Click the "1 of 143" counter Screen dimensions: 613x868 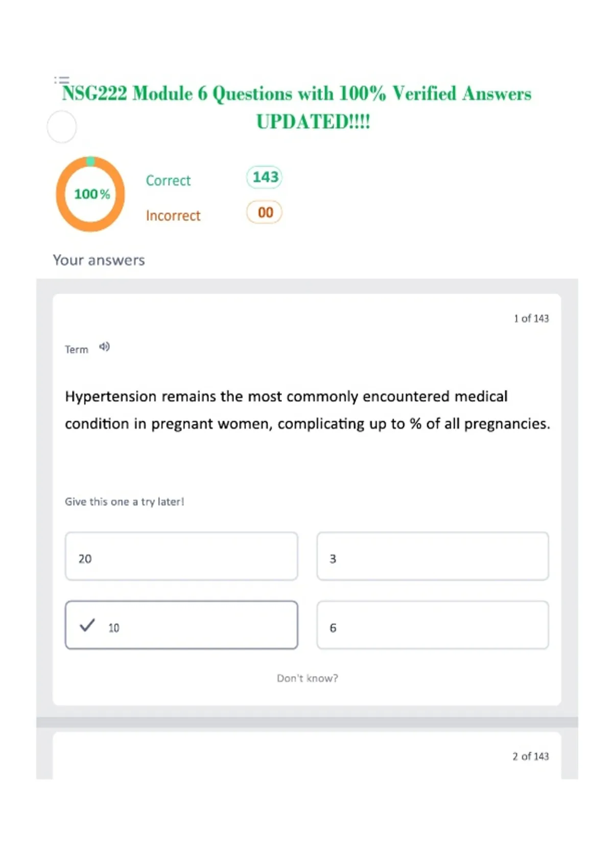pyautogui.click(x=531, y=319)
